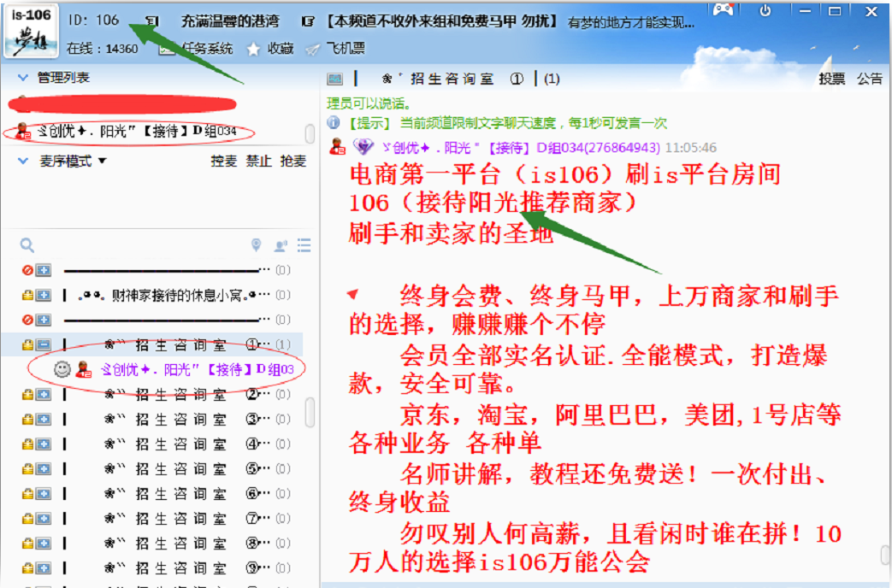This screenshot has height=588, width=892.
Task: Click lock icon of 招生咨询室 ② row
Action: click(x=27, y=394)
